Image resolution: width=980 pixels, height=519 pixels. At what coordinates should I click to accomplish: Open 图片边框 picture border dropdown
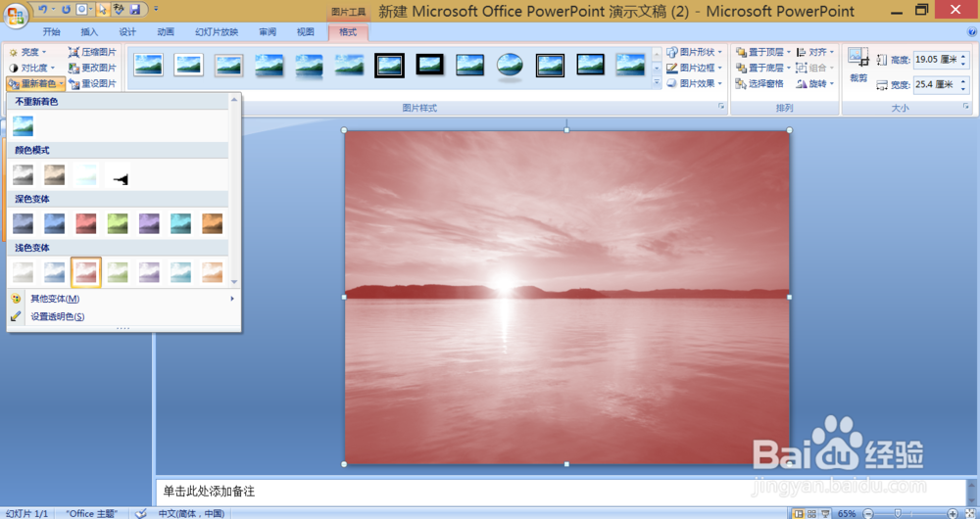pyautogui.click(x=695, y=68)
